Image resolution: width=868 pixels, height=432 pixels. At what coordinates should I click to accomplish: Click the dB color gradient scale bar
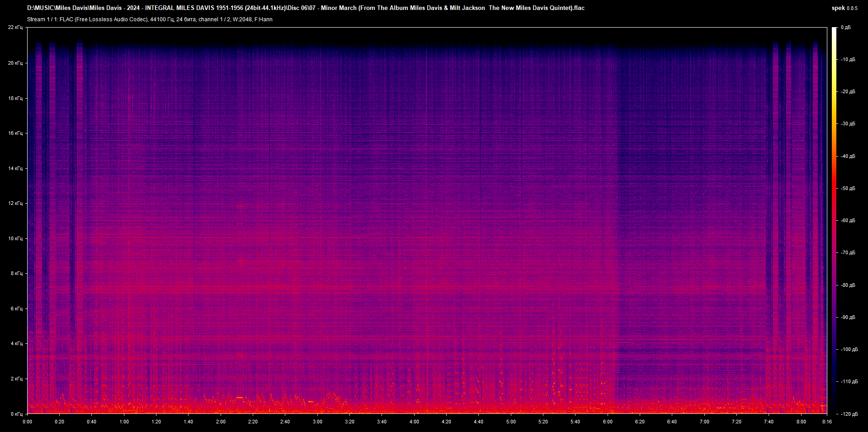coord(835,221)
